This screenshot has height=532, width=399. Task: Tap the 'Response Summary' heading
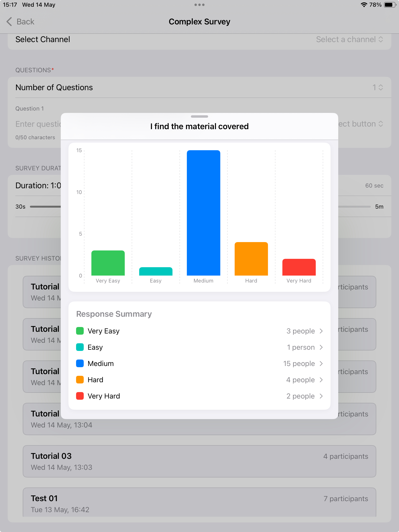[x=114, y=314]
